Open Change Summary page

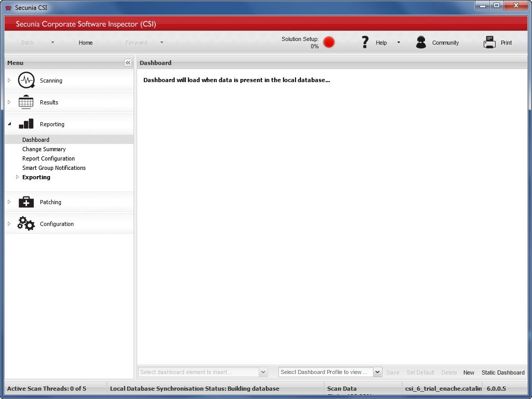[44, 149]
